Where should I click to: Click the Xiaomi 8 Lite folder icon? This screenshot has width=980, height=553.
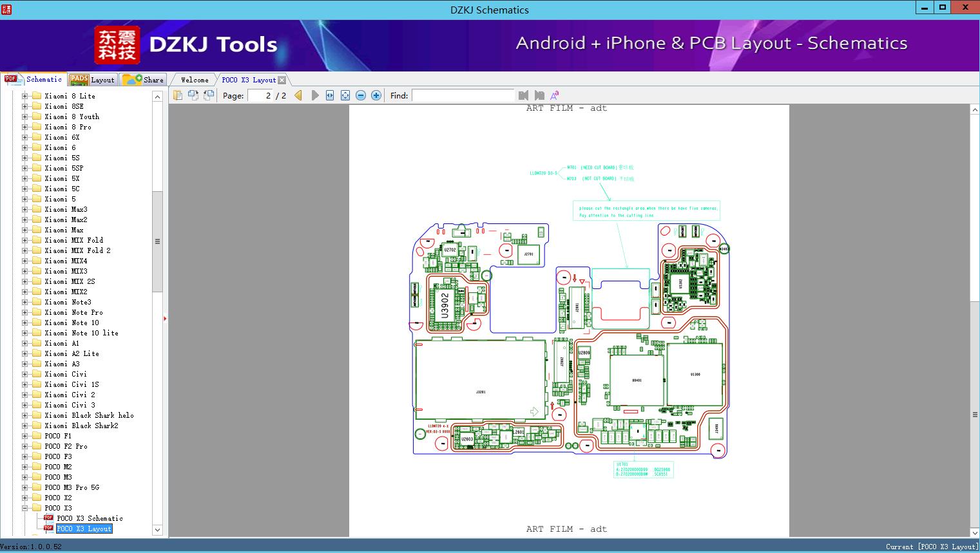(37, 96)
